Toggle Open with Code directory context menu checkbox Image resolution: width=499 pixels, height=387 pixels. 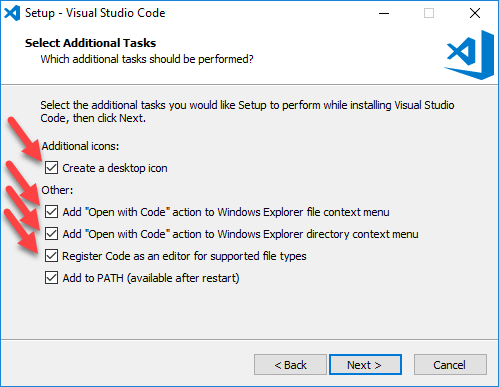point(51,234)
